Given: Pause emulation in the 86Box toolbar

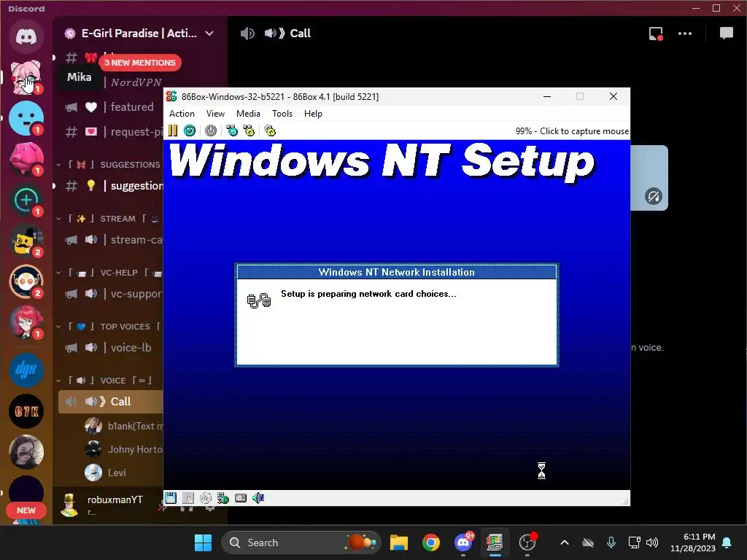Looking at the screenshot, I should [173, 131].
